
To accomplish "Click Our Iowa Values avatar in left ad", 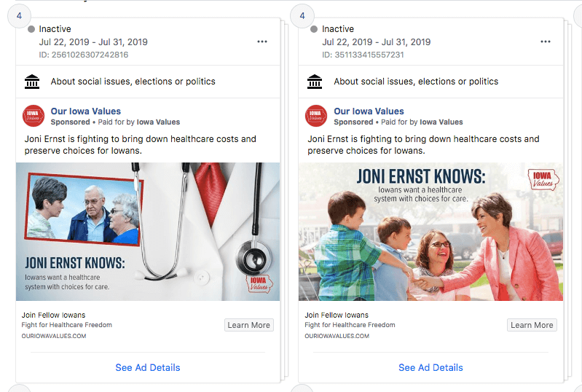I will click(x=34, y=116).
